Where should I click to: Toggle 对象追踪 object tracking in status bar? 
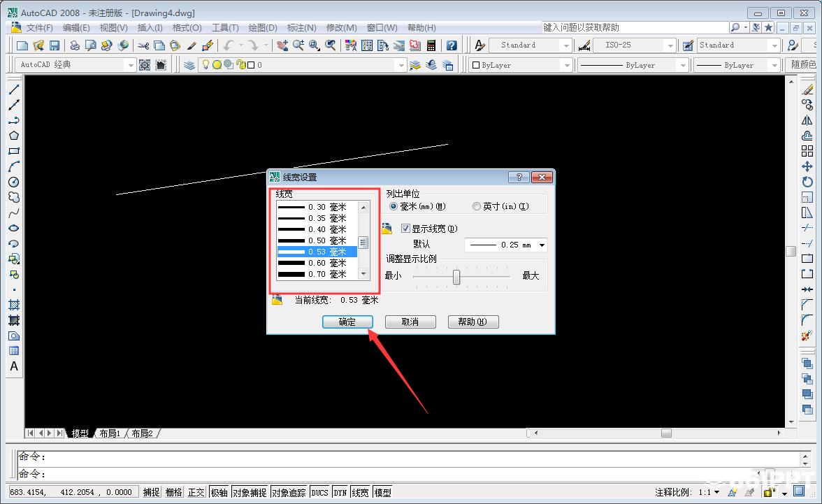click(289, 492)
